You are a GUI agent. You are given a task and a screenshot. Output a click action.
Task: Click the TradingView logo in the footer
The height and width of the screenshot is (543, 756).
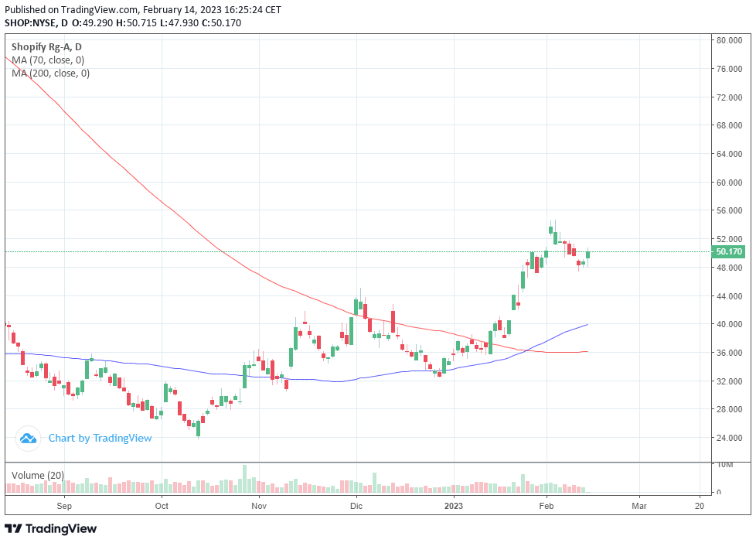(50, 528)
